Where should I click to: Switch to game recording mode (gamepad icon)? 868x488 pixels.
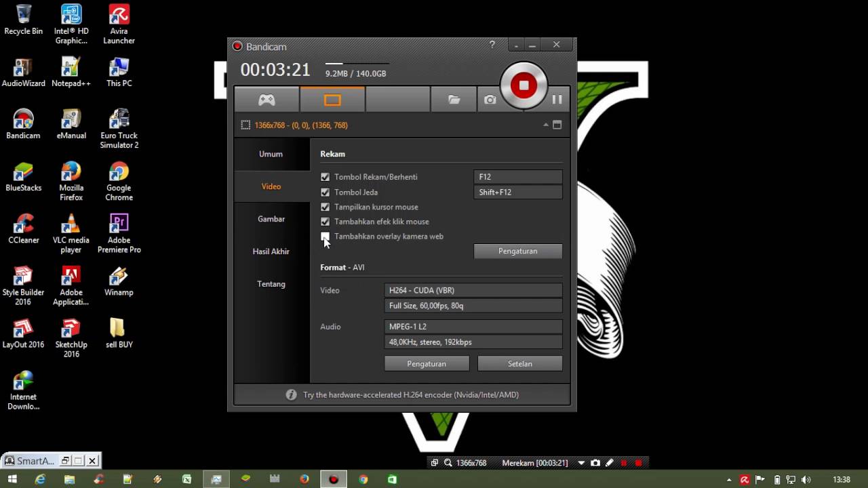click(267, 100)
